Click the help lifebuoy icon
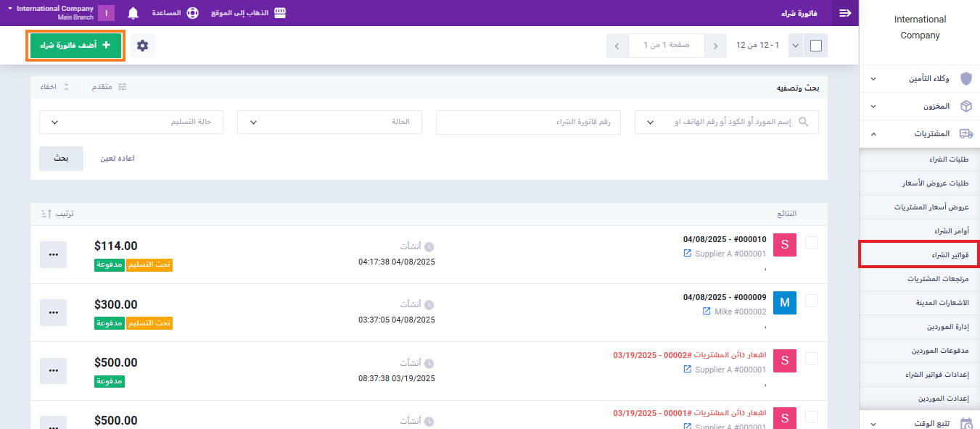The height and width of the screenshot is (429, 980). [192, 13]
